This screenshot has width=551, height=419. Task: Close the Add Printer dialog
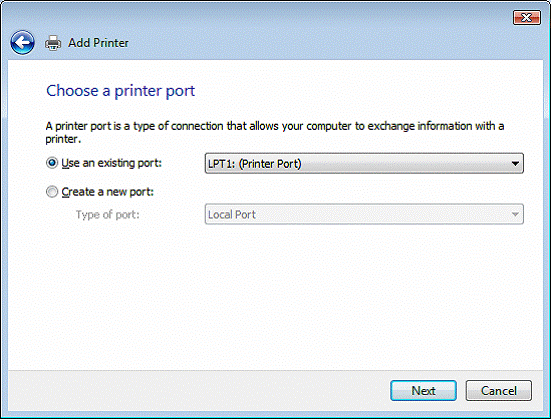coord(526,17)
